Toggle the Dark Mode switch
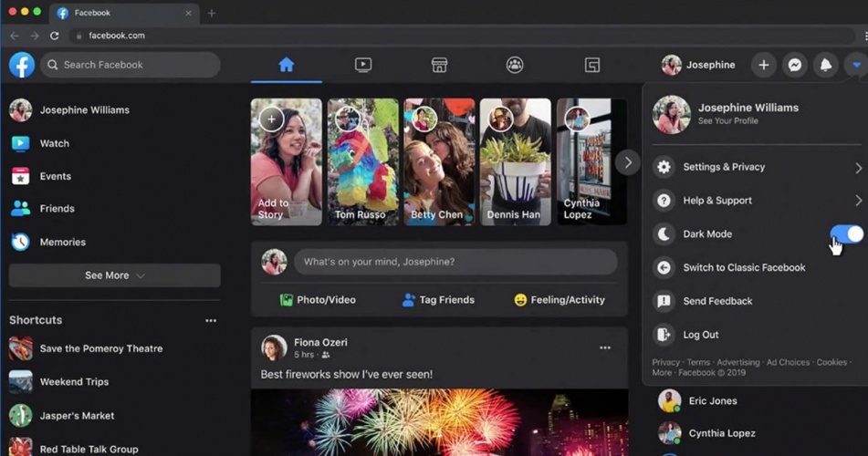Image resolution: width=868 pixels, height=456 pixels. tap(846, 233)
